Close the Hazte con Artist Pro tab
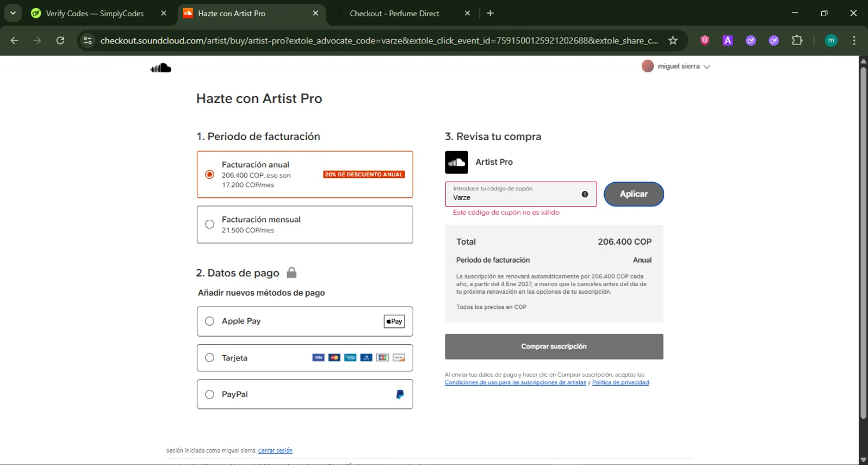868x465 pixels. (315, 13)
